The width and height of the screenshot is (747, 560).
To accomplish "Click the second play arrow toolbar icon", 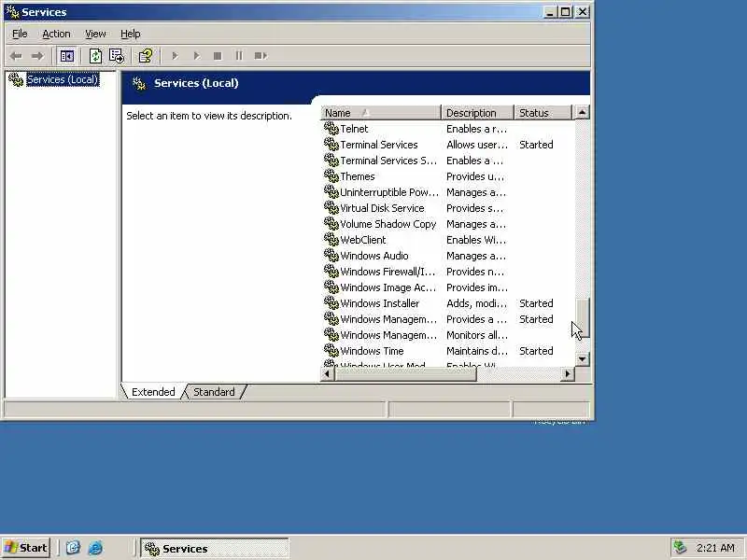I will point(196,56).
